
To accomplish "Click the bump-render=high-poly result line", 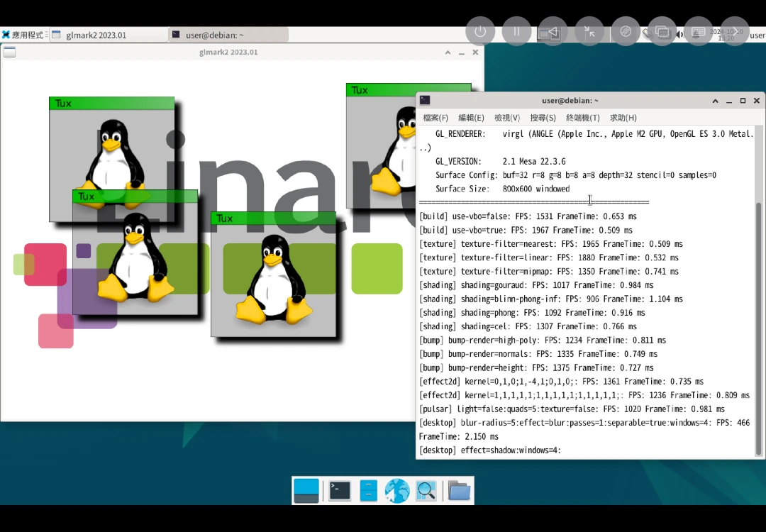I will [543, 340].
